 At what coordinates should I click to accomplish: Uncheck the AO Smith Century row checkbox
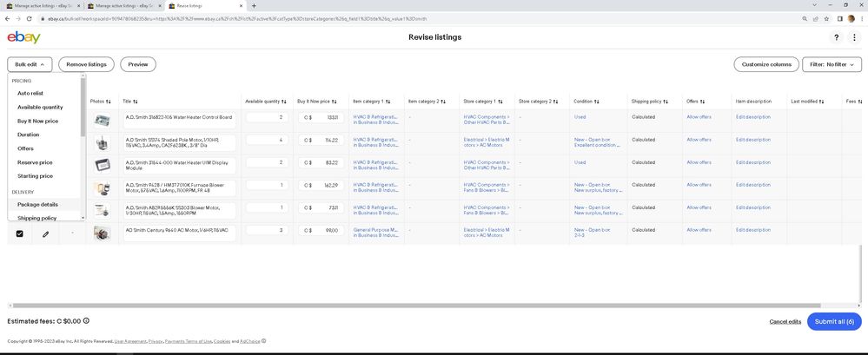(x=20, y=233)
